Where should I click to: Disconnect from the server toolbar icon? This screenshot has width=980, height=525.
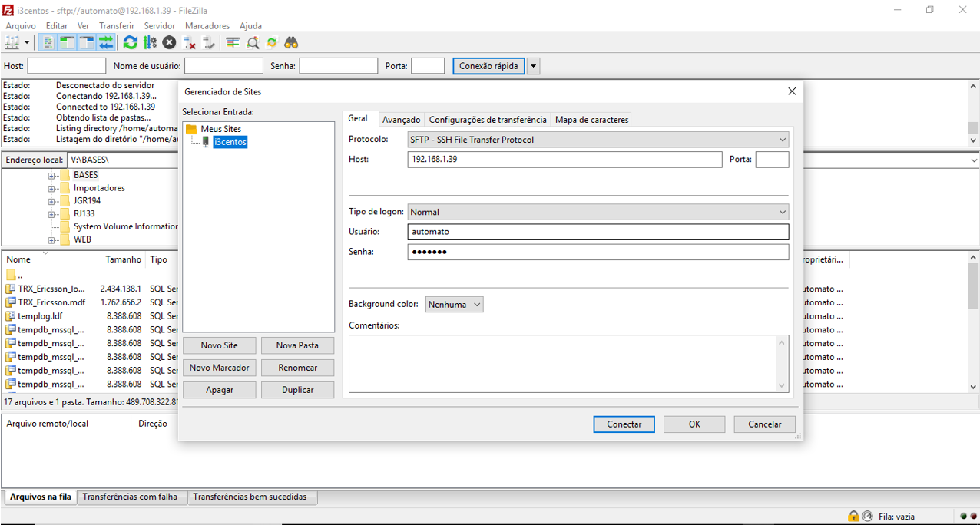pos(189,43)
